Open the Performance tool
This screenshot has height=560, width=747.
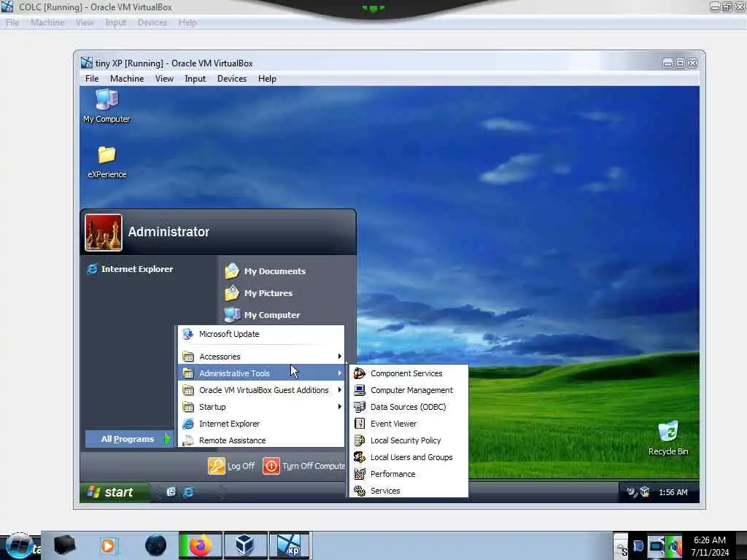[x=409, y=474]
